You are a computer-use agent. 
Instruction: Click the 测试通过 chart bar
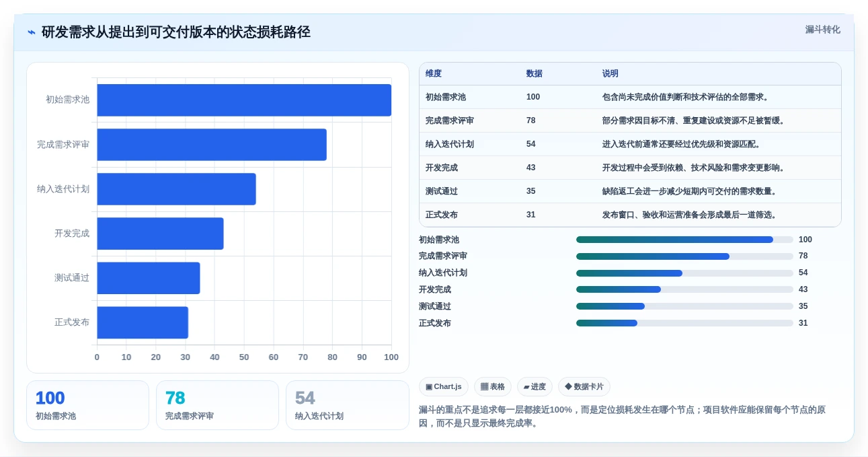[x=149, y=278]
